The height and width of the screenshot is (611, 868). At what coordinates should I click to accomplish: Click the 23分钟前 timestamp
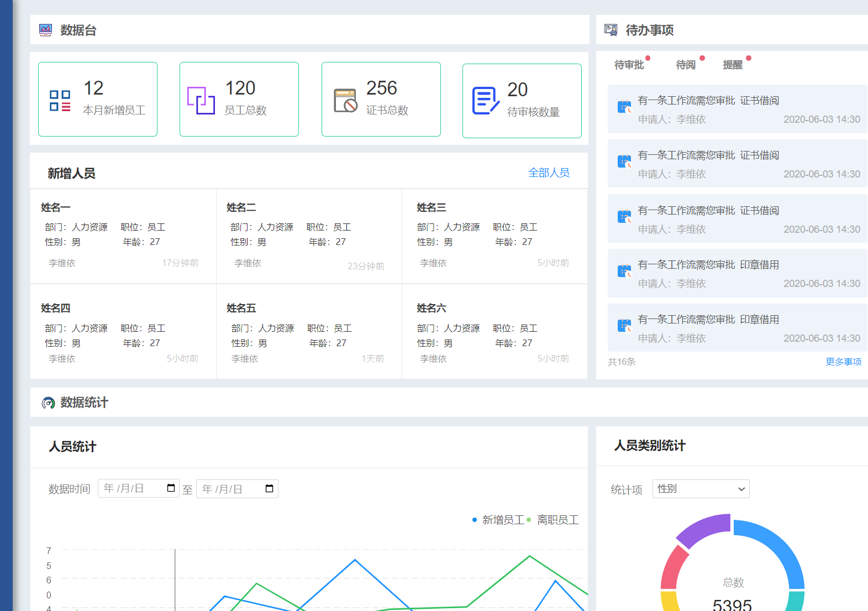366,266
